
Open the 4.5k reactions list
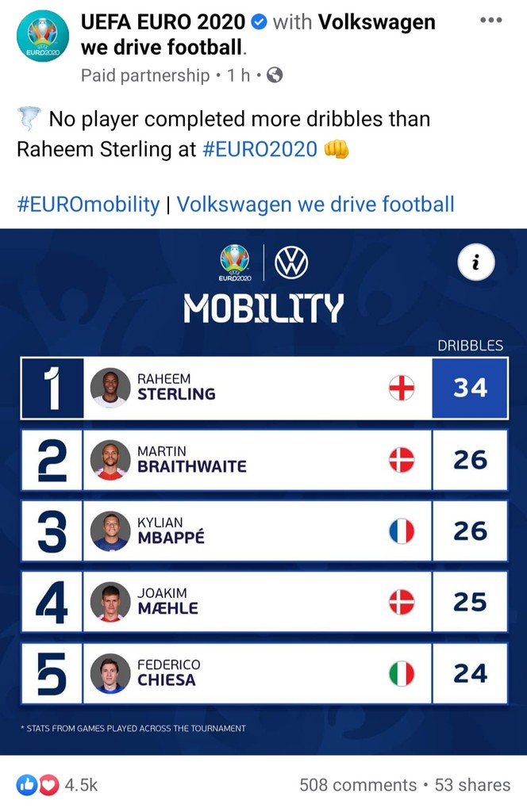click(81, 784)
